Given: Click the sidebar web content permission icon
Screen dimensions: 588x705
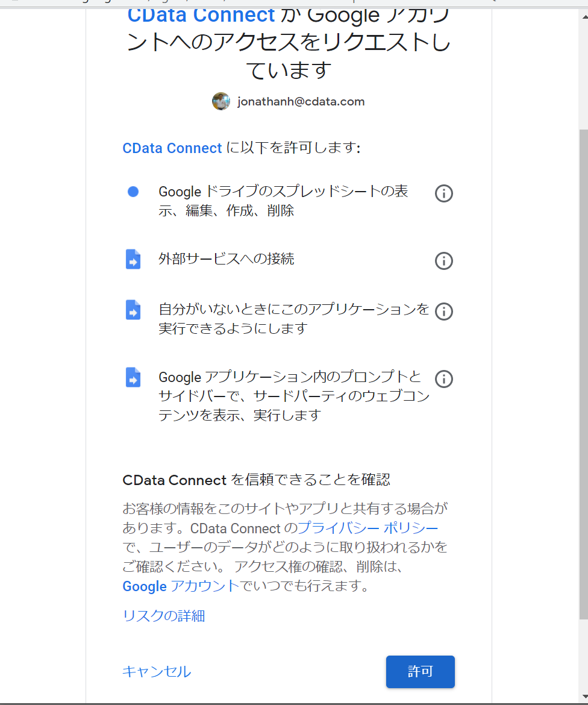Looking at the screenshot, I should [x=133, y=377].
